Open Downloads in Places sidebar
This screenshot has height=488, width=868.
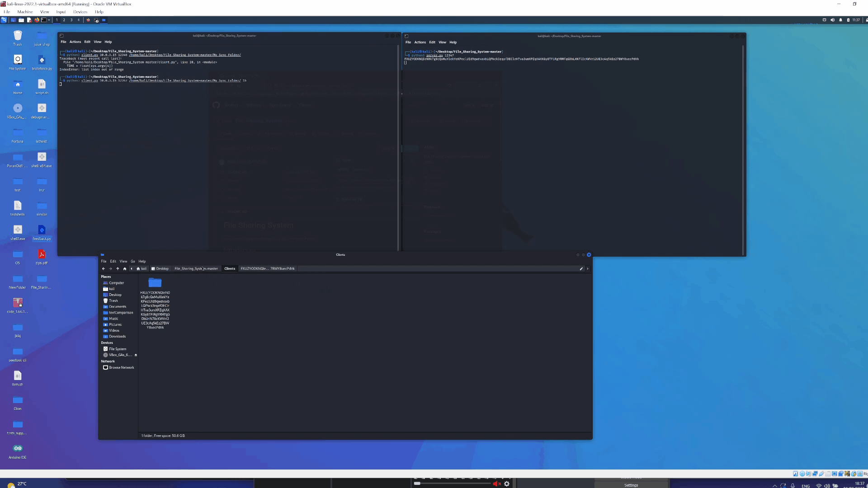[x=117, y=336]
